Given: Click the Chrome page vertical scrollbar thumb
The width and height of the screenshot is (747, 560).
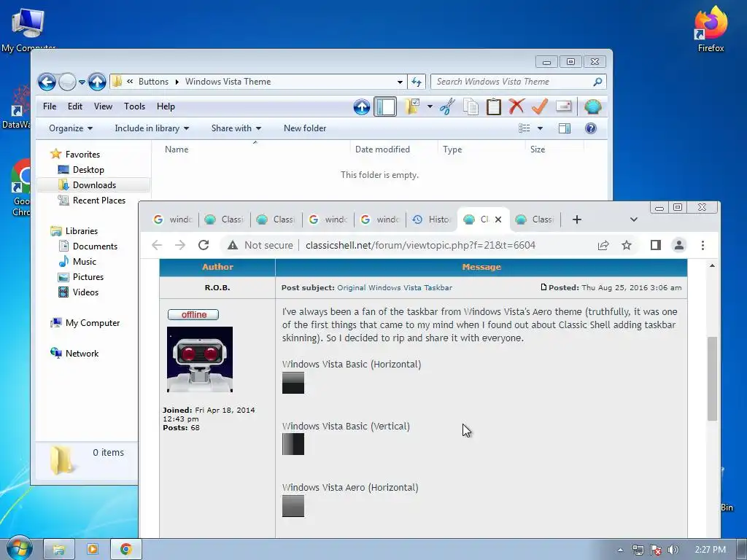Looking at the screenshot, I should click(x=712, y=378).
